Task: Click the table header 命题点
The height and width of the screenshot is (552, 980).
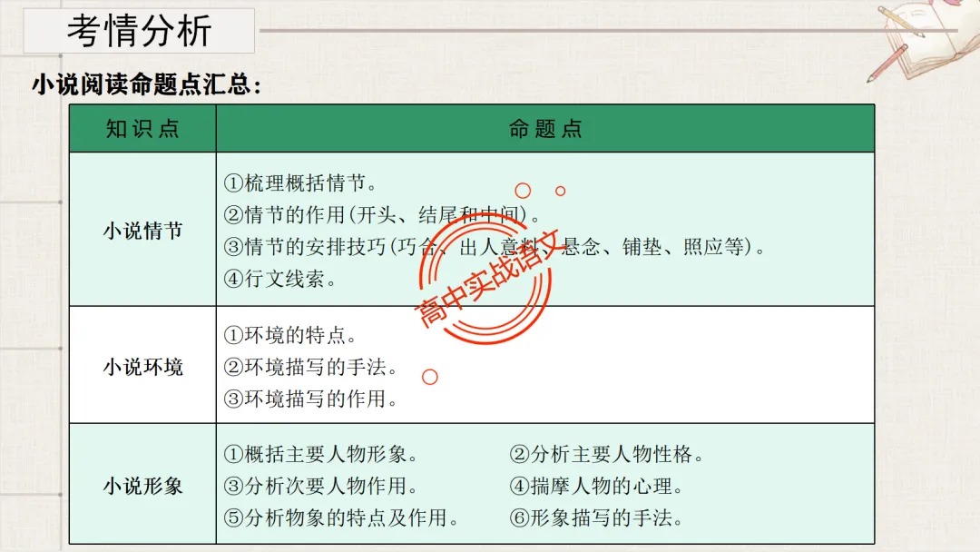Action: tap(545, 129)
